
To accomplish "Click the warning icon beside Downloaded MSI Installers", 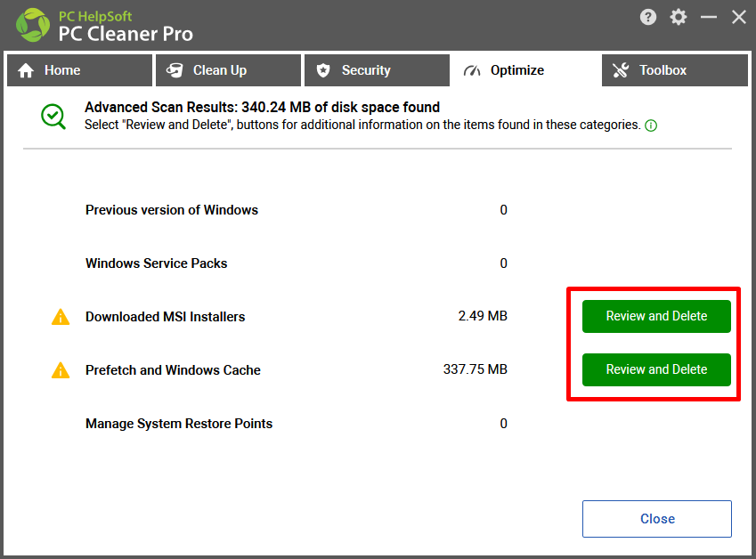I will point(61,317).
